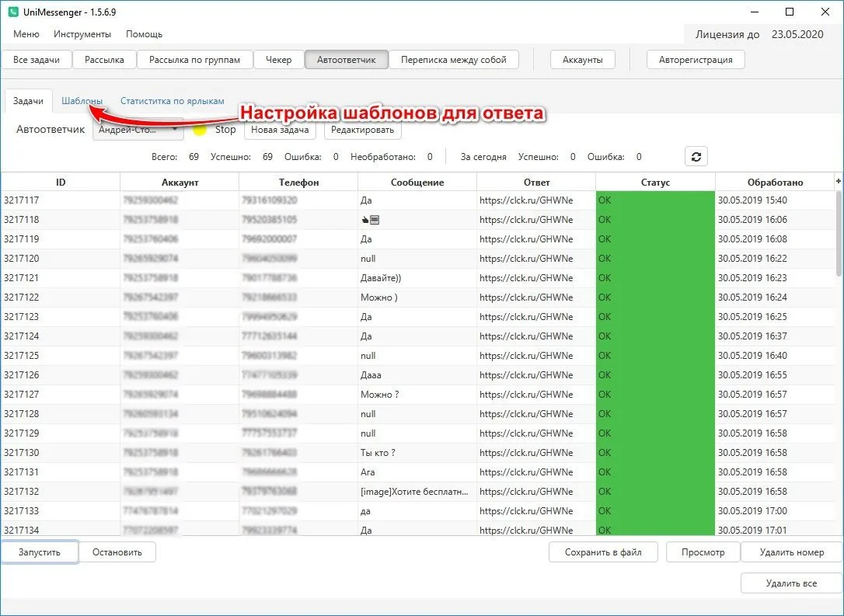Viewport: 844px width, 616px height.
Task: Click the Просмотр button
Action: pyautogui.click(x=703, y=552)
